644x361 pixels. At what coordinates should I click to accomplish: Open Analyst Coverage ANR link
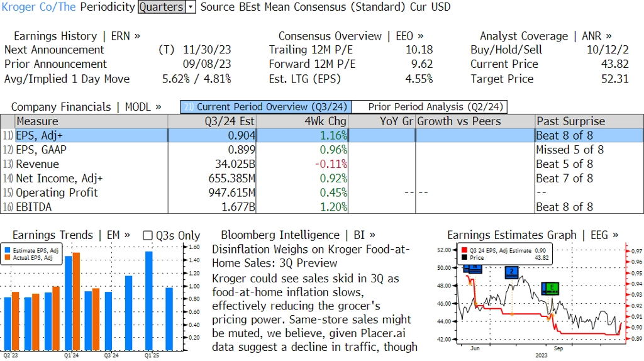(545, 36)
